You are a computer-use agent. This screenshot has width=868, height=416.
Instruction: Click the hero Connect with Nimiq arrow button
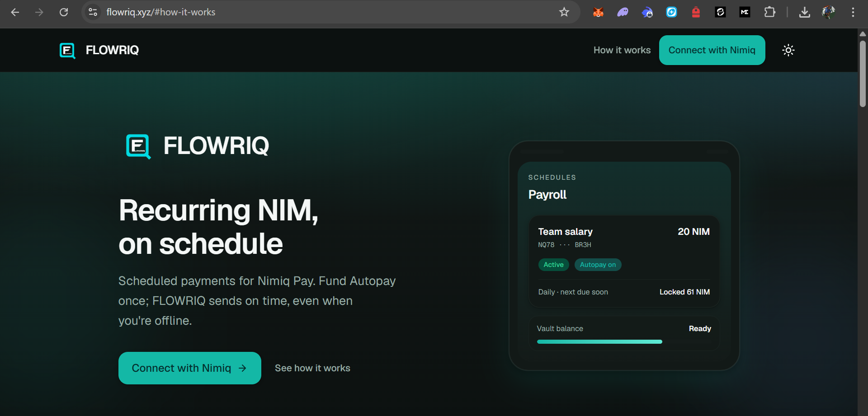pos(190,368)
